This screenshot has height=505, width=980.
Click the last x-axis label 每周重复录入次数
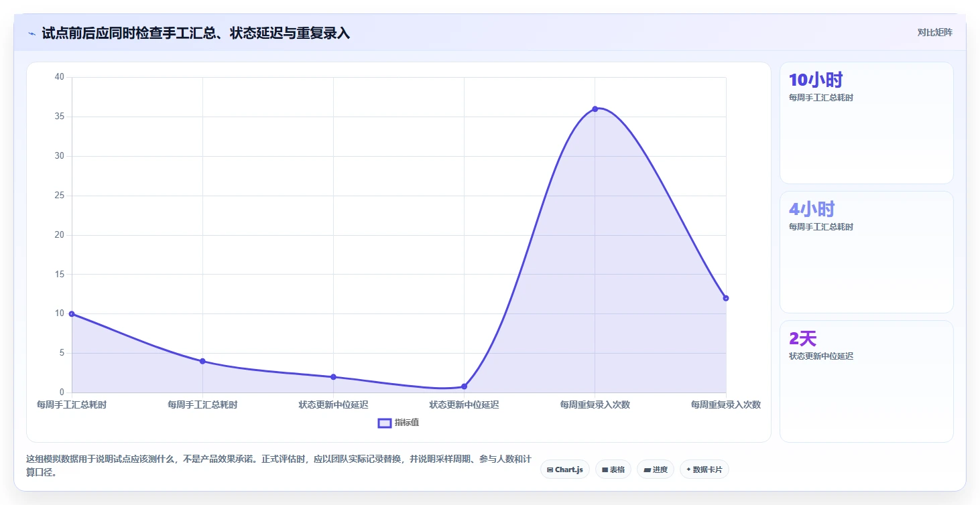pyautogui.click(x=726, y=405)
